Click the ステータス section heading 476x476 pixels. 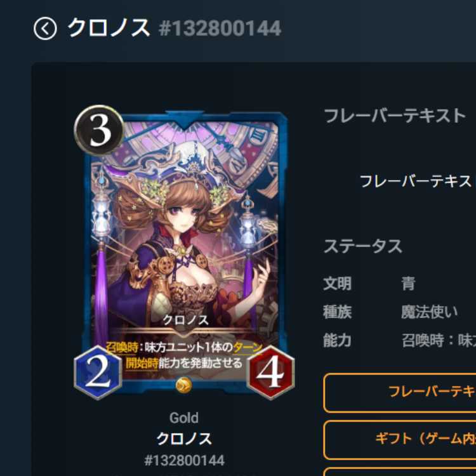pos(363,246)
